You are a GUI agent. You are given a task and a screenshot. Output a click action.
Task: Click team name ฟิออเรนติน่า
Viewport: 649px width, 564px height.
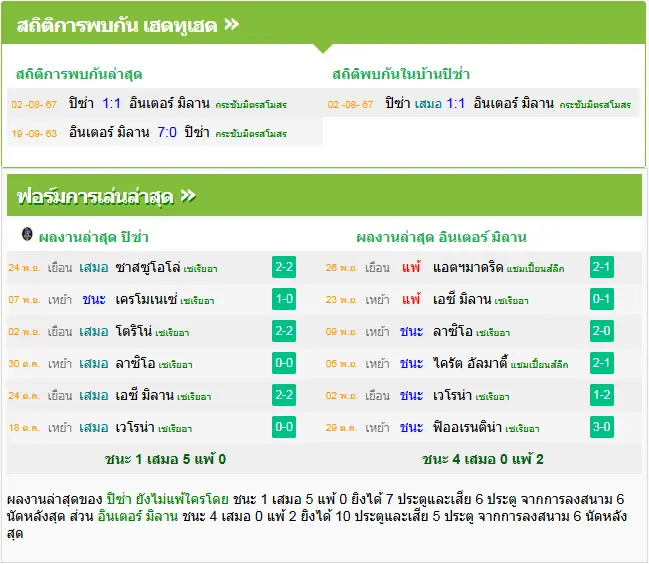[467, 427]
